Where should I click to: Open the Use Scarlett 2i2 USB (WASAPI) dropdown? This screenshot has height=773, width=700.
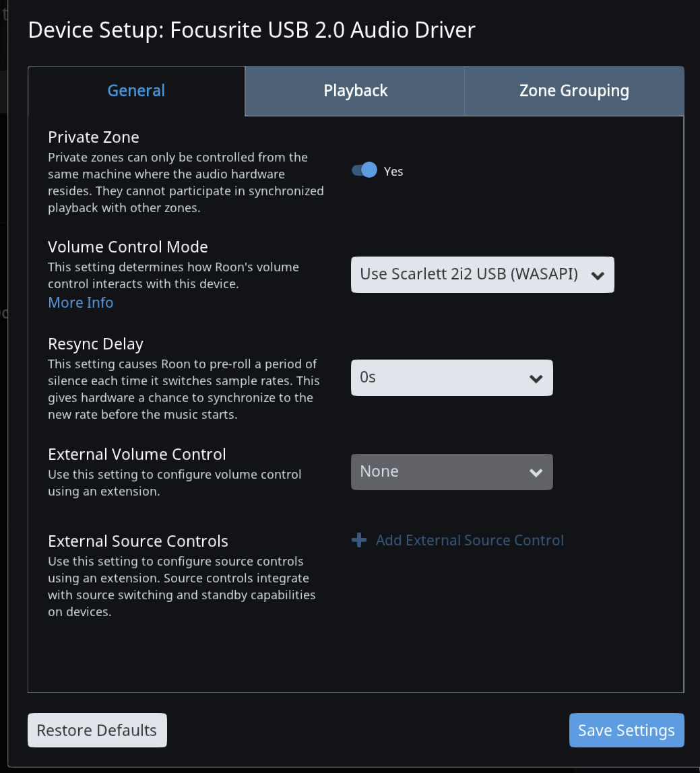[482, 275]
